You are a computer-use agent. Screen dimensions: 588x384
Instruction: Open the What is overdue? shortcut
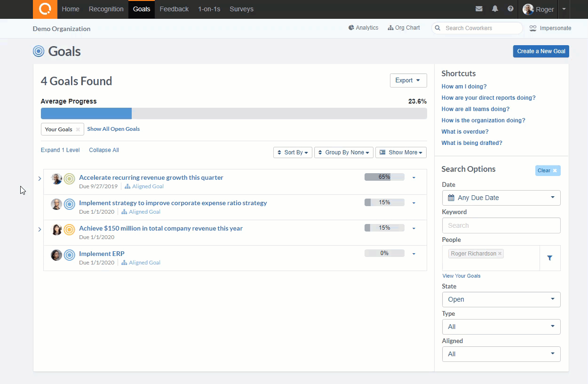(x=465, y=132)
